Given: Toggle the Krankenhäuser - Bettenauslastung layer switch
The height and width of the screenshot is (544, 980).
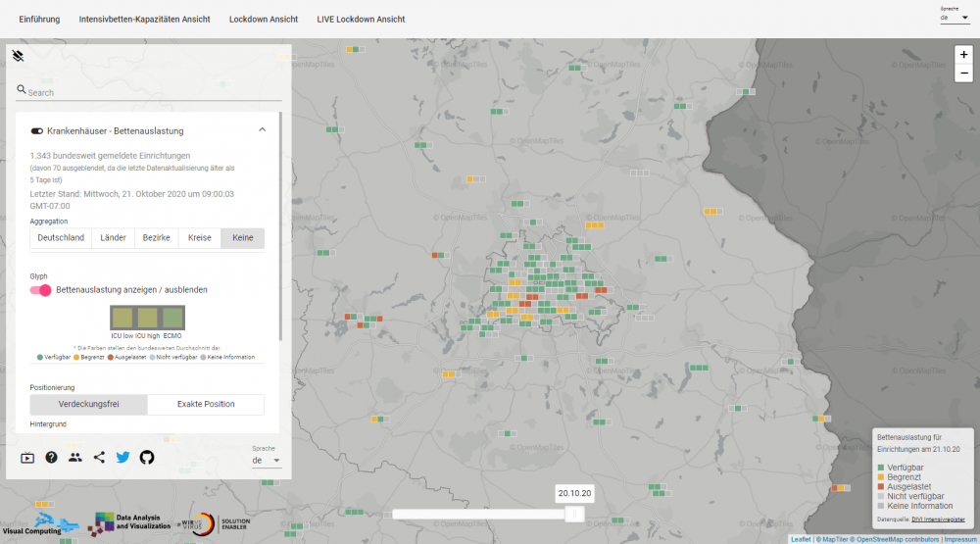Looking at the screenshot, I should click(37, 130).
